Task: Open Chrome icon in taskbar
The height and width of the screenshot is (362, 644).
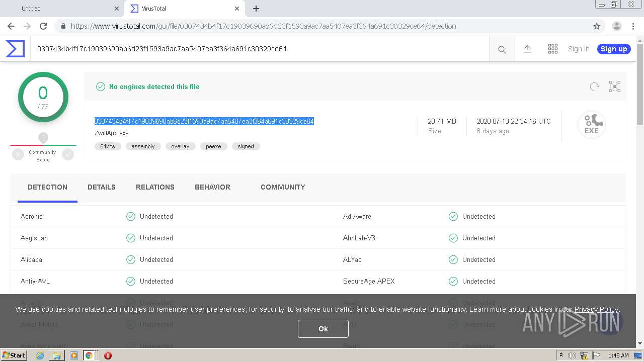Action: click(x=89, y=355)
